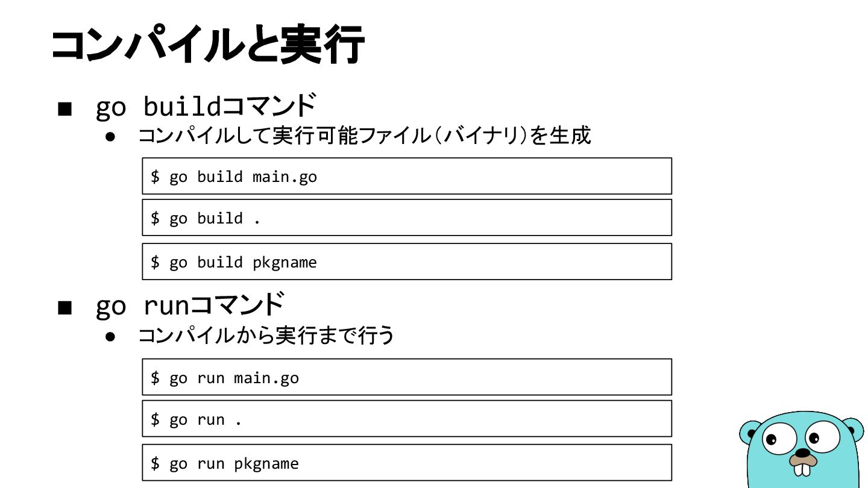This screenshot has width=868, height=488.
Task: Click the '$ go build .' code box
Action: (407, 217)
